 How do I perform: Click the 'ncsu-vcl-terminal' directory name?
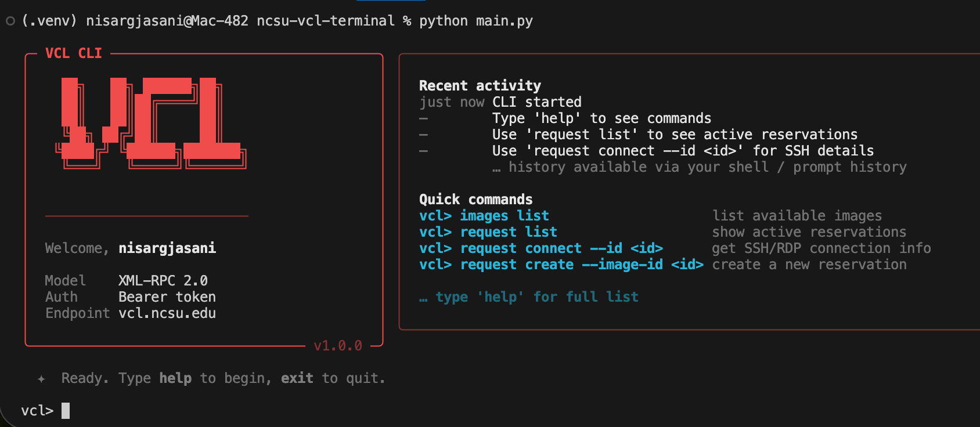326,21
